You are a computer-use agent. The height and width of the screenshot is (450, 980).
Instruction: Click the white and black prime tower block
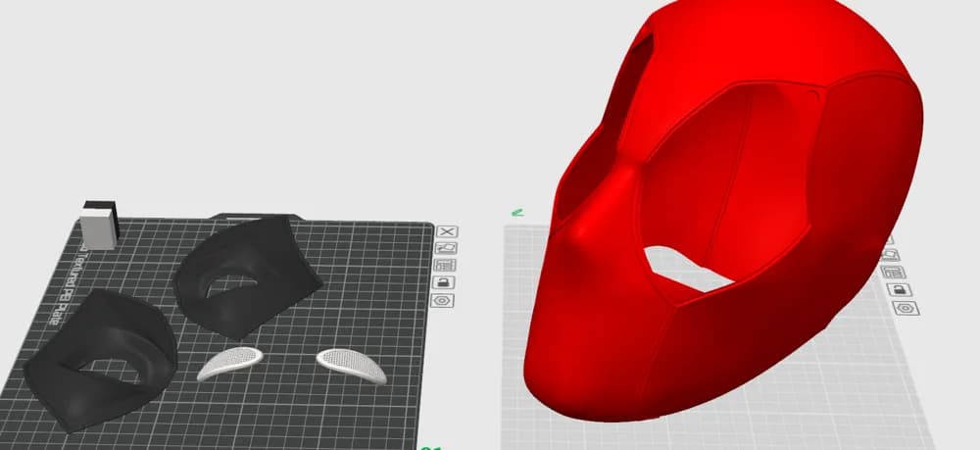tap(100, 225)
